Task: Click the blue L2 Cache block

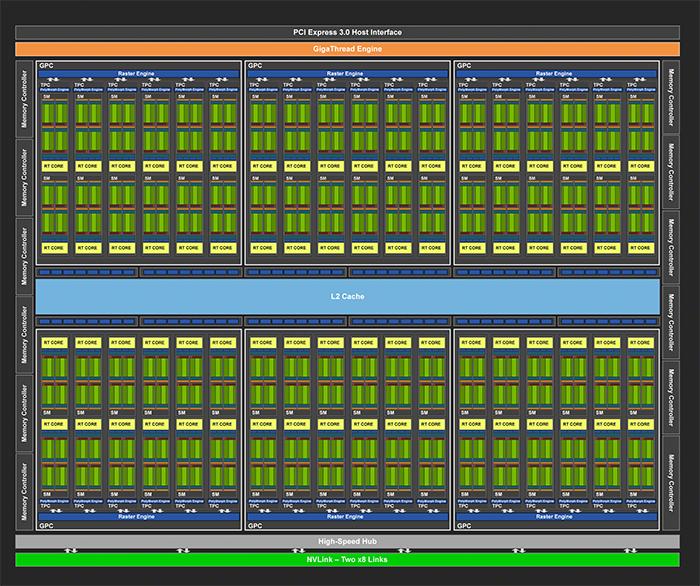Action: click(348, 297)
